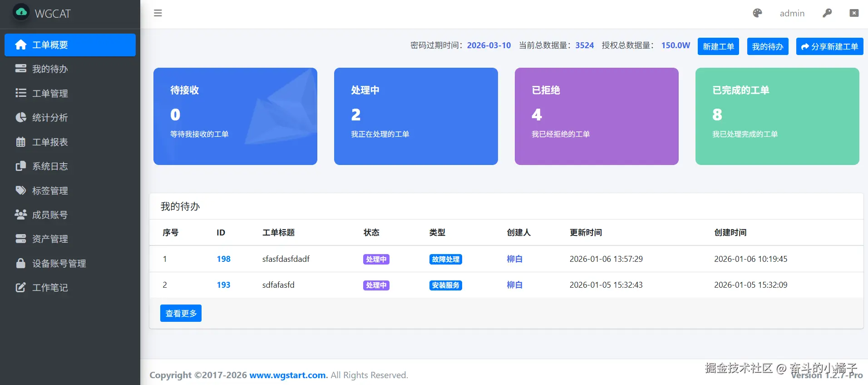Click the copy icon beside 系统日志
This screenshot has height=385, width=868.
click(21, 166)
